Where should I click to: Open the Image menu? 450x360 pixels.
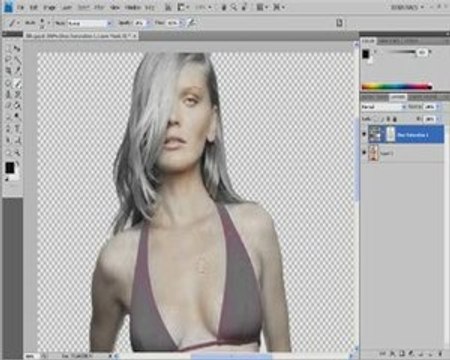[49, 7]
